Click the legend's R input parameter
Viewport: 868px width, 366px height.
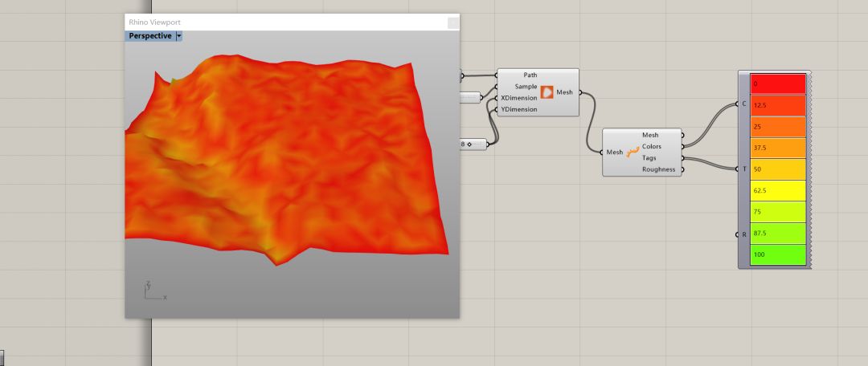[743, 234]
